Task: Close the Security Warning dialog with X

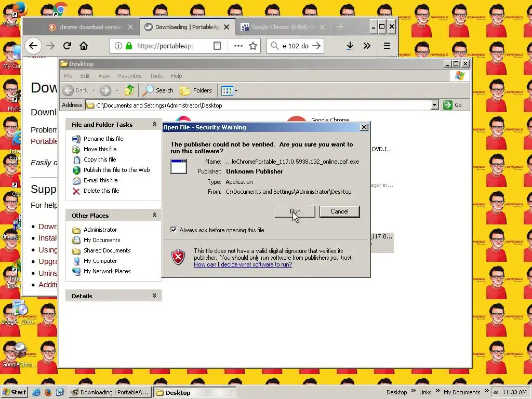Action: 364,127
